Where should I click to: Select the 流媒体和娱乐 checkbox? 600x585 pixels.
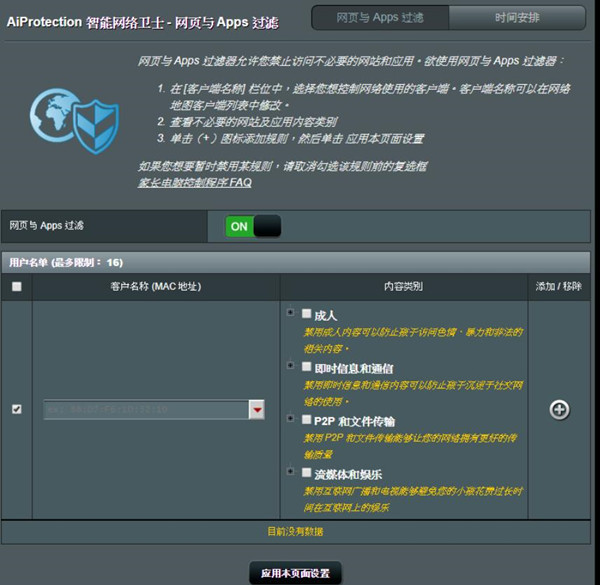[x=307, y=473]
